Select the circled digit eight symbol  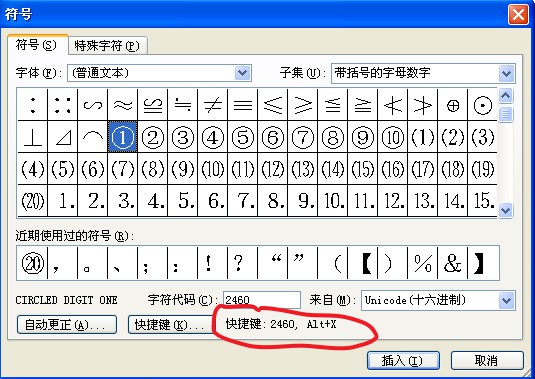(x=333, y=137)
